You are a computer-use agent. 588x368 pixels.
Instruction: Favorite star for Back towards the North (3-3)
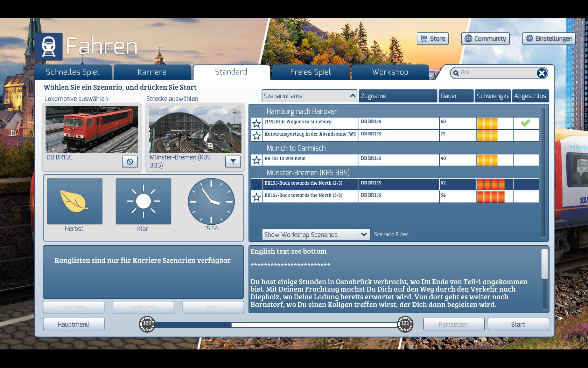pyautogui.click(x=257, y=197)
